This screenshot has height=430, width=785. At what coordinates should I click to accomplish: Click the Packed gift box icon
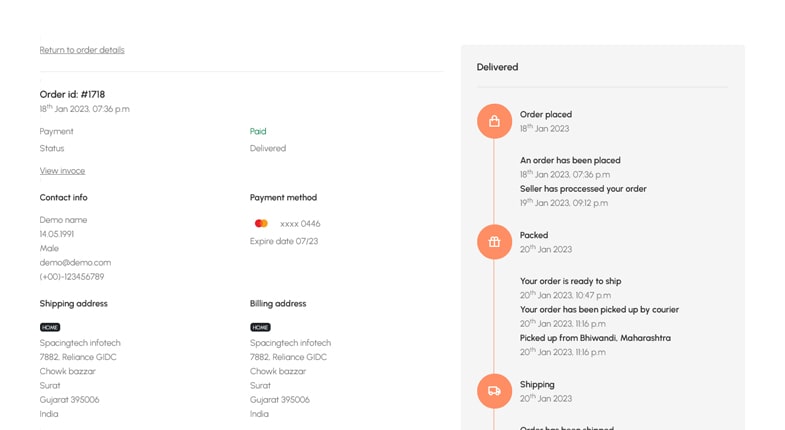(x=494, y=242)
